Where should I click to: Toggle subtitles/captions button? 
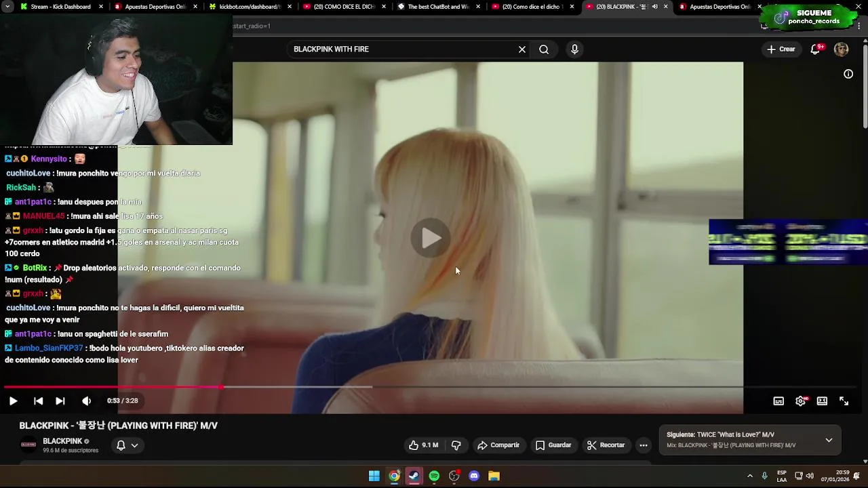click(778, 401)
